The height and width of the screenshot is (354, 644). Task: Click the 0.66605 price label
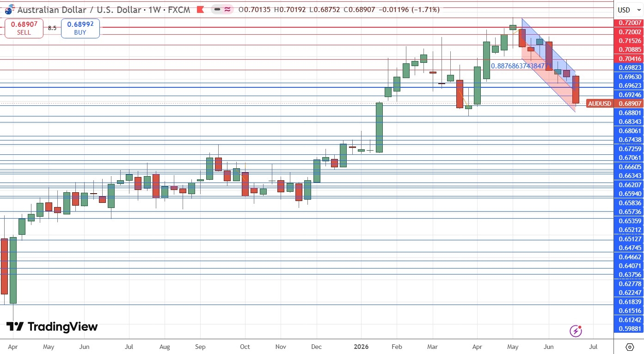(629, 167)
